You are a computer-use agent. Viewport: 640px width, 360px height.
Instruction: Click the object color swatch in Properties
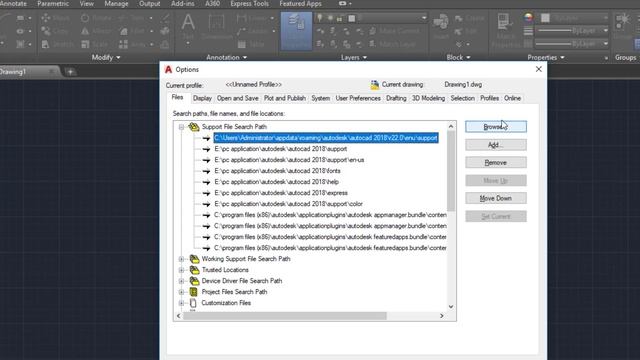[545, 18]
